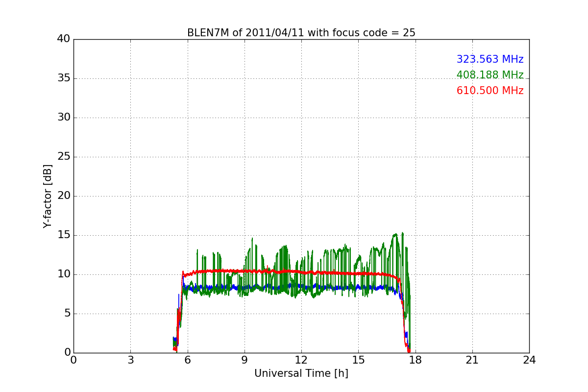The image size is (588, 392).
Task: Click x-axis tick label 3
Action: [130, 360]
